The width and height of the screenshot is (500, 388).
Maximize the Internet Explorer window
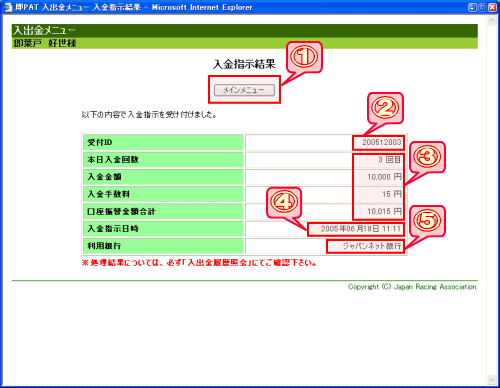pos(482,7)
